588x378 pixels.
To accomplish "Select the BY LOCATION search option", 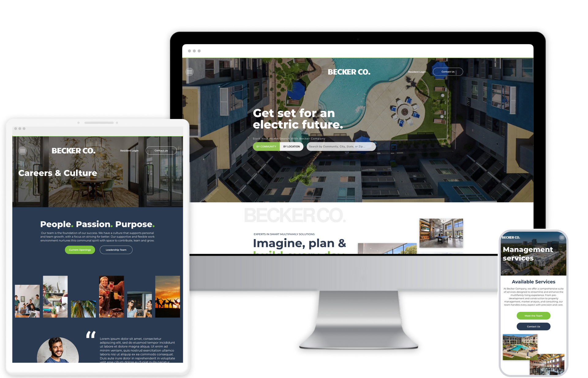I will (x=291, y=146).
